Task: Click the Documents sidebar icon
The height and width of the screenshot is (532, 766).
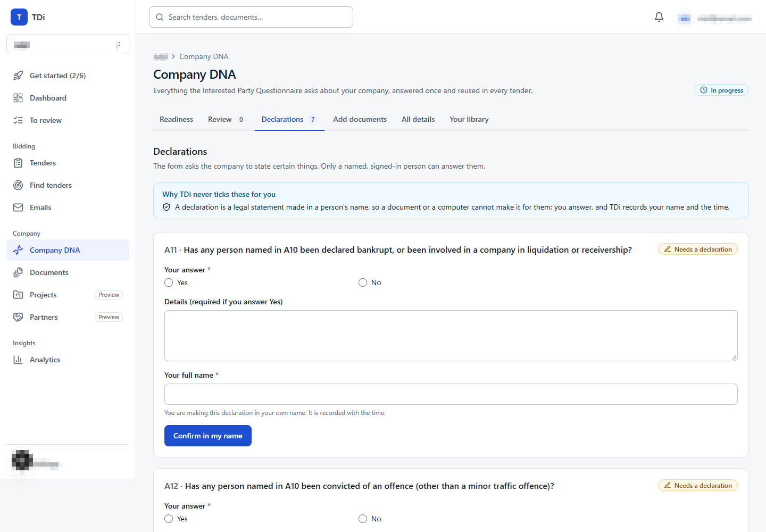Action: coord(18,272)
